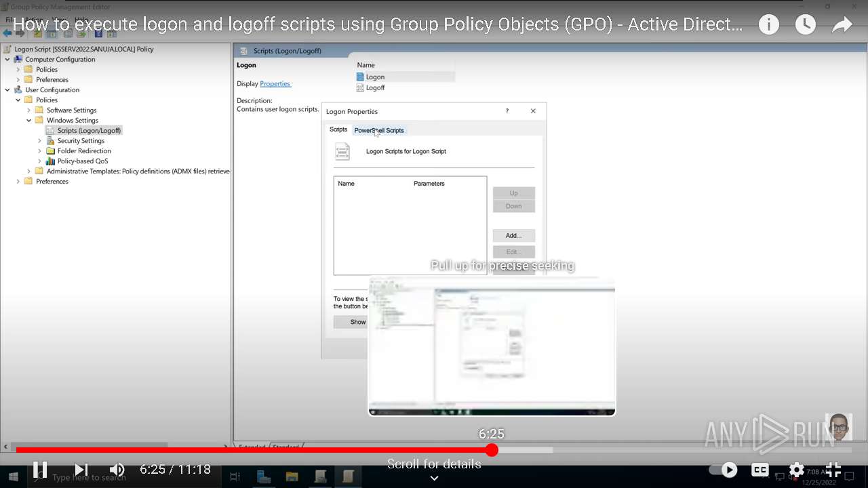The height and width of the screenshot is (488, 868).
Task: Click the seek preview thumbnail
Action: click(x=492, y=346)
